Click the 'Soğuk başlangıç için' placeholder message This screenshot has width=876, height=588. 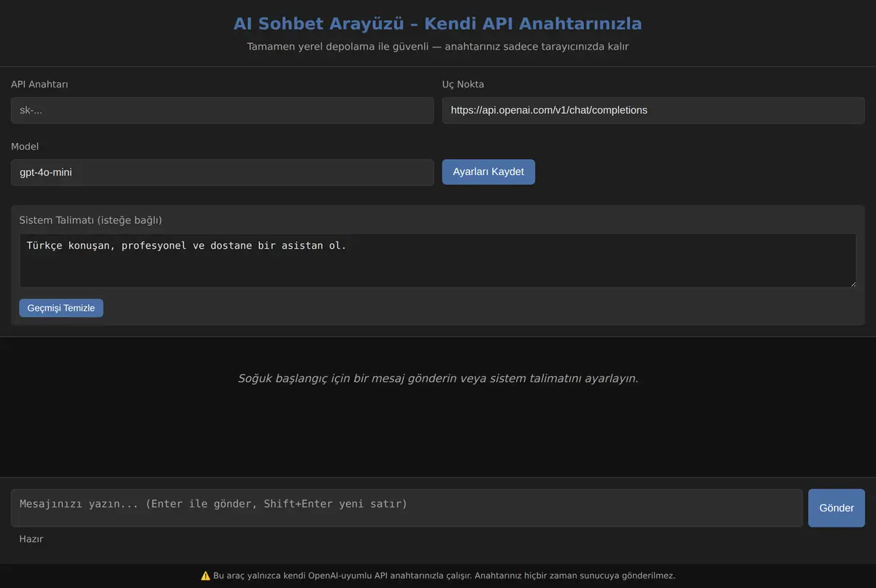[x=438, y=379]
